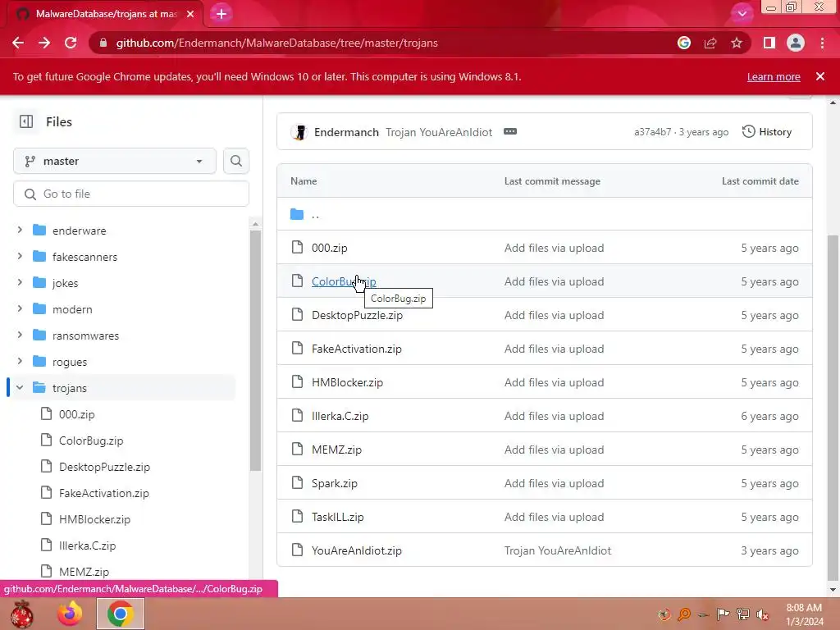Collapse the Files tree panel icon

(x=26, y=121)
